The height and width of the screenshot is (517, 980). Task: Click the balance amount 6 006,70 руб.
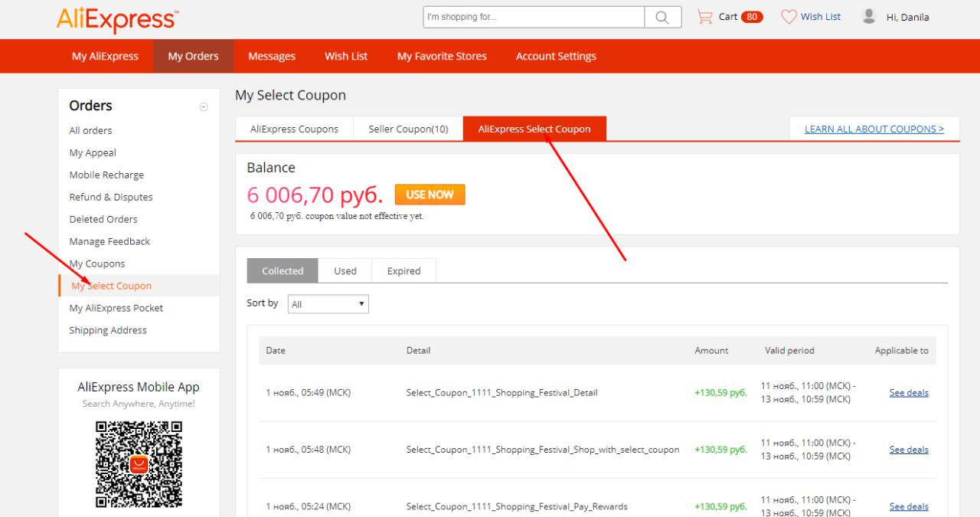point(315,195)
